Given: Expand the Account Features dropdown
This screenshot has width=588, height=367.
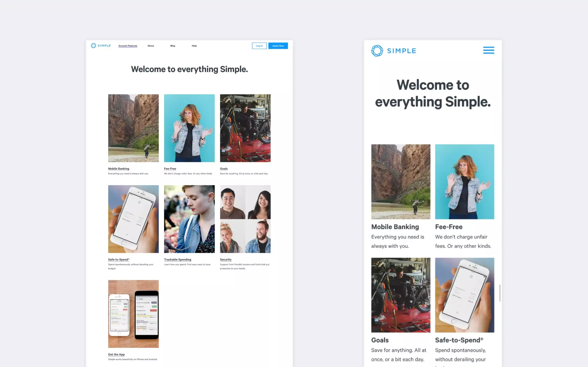Looking at the screenshot, I should (x=128, y=46).
